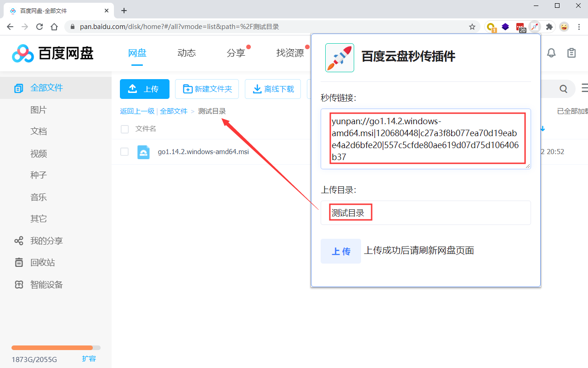The image size is (588, 368).
Task: Click the 上传目录 input field
Action: click(426, 213)
